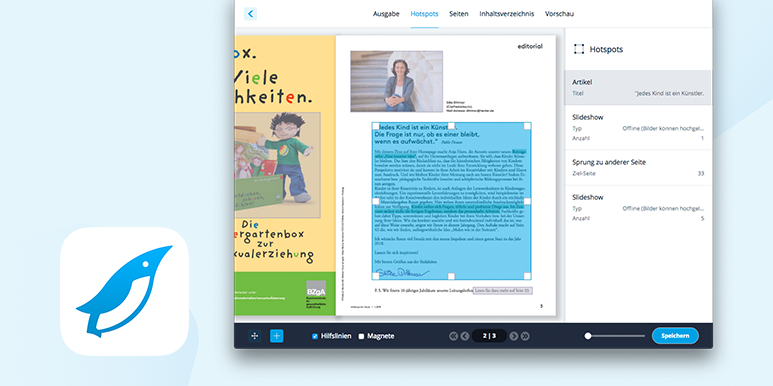Select the Sprung zu anderer Seite entry
773x386 pixels.
[x=638, y=168]
